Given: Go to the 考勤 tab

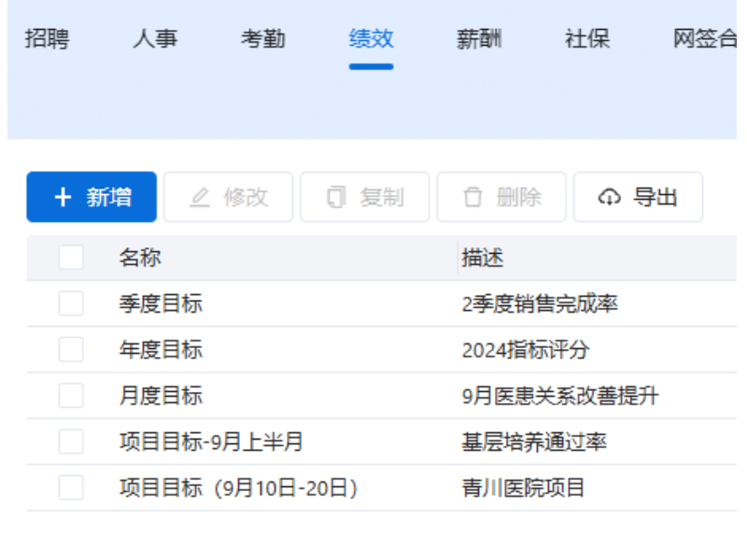Looking at the screenshot, I should coord(263,39).
